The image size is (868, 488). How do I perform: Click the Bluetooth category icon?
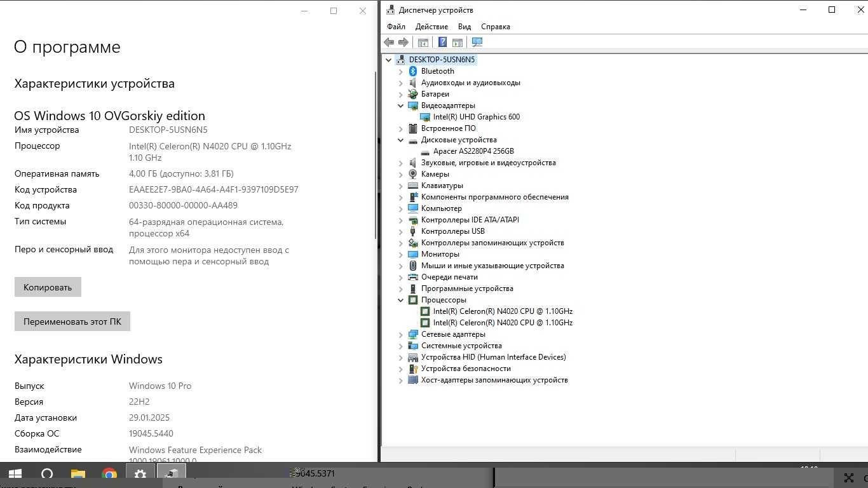[413, 71]
